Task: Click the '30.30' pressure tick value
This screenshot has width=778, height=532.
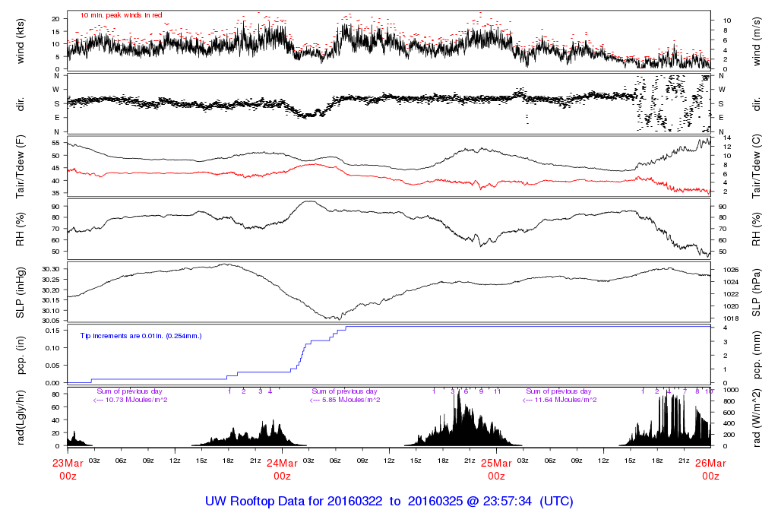Action: click(51, 269)
